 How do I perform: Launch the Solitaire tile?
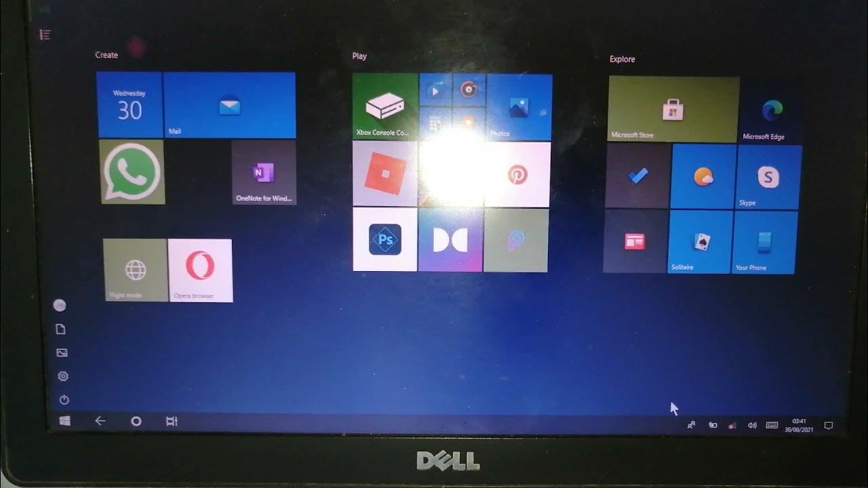click(x=700, y=242)
